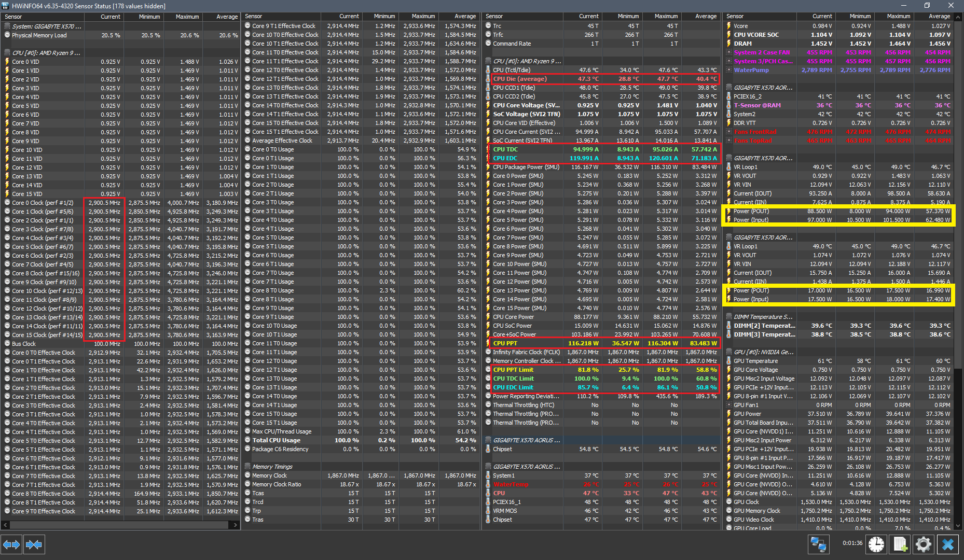Click the icon beside Total CPU Usage
This screenshot has height=560, width=964.
247,440
